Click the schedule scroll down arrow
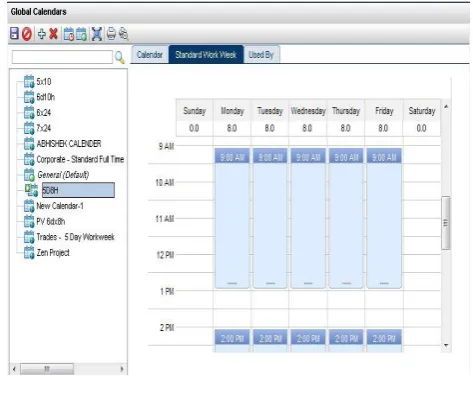This screenshot has width=473, height=398. point(446,346)
